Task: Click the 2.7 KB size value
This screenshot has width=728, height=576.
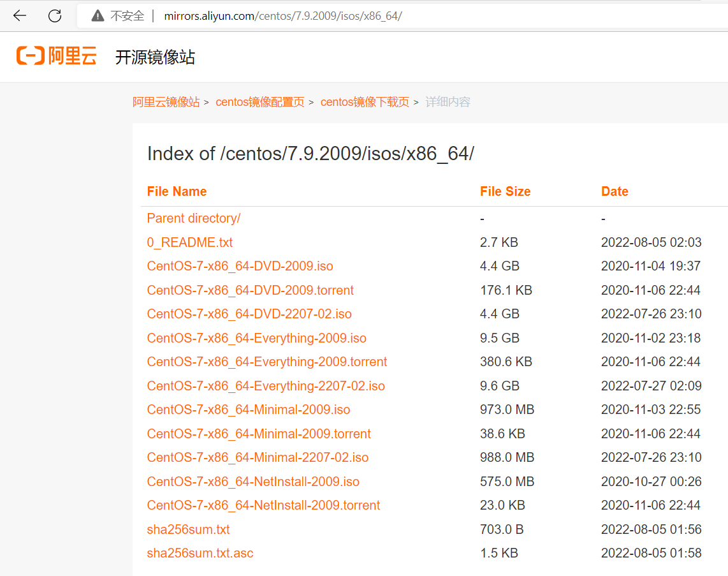Action: tap(499, 242)
